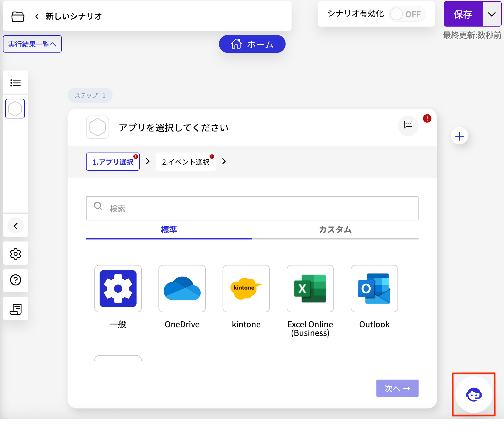Collapse the left sidebar with the chevron

(x=16, y=226)
